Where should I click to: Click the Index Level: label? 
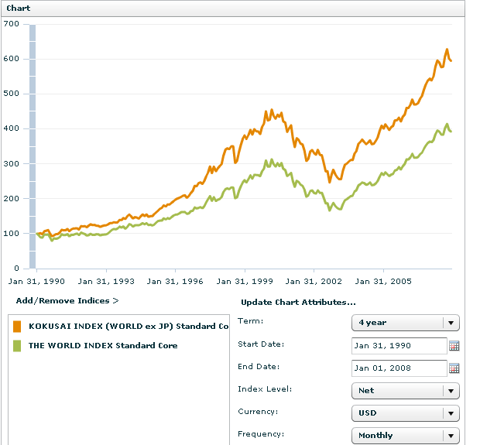(x=265, y=389)
